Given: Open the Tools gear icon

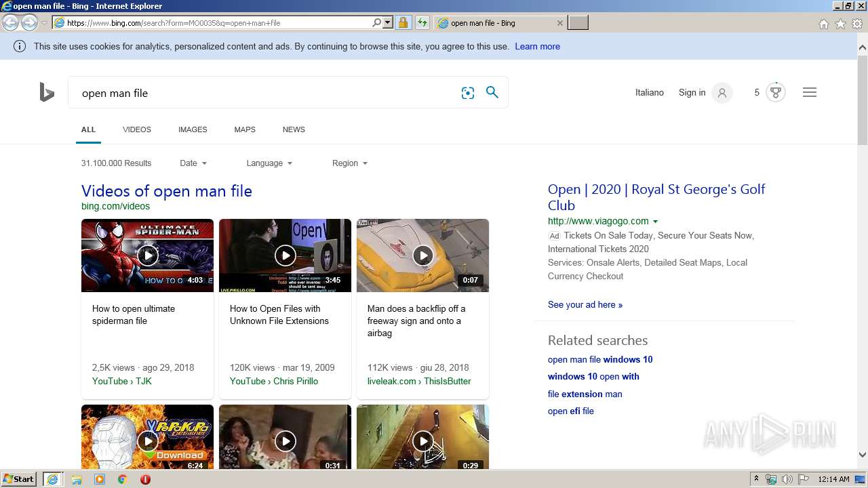Looking at the screenshot, I should 857,24.
